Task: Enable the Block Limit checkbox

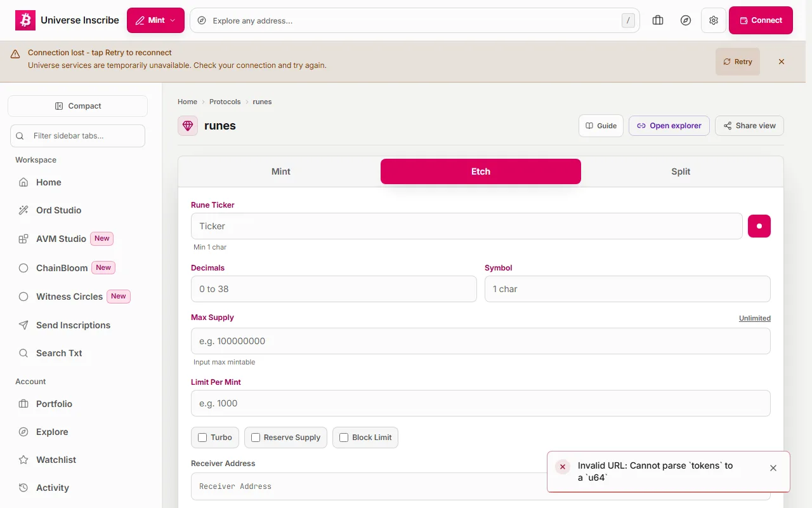Action: tap(344, 438)
